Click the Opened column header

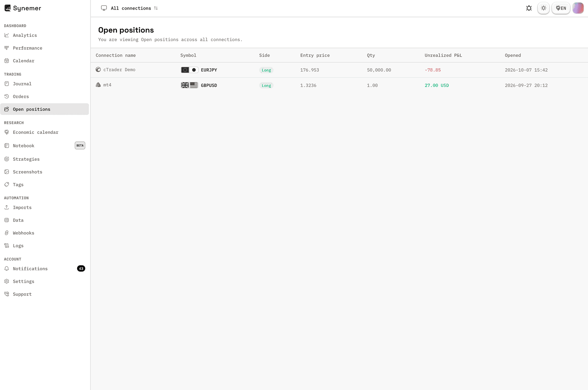(x=513, y=56)
